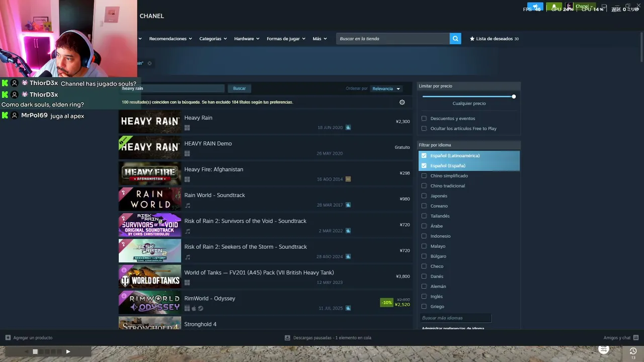644x362 pixels.
Task: Enable Ocultar los artículos Free to Play
Action: 424,129
